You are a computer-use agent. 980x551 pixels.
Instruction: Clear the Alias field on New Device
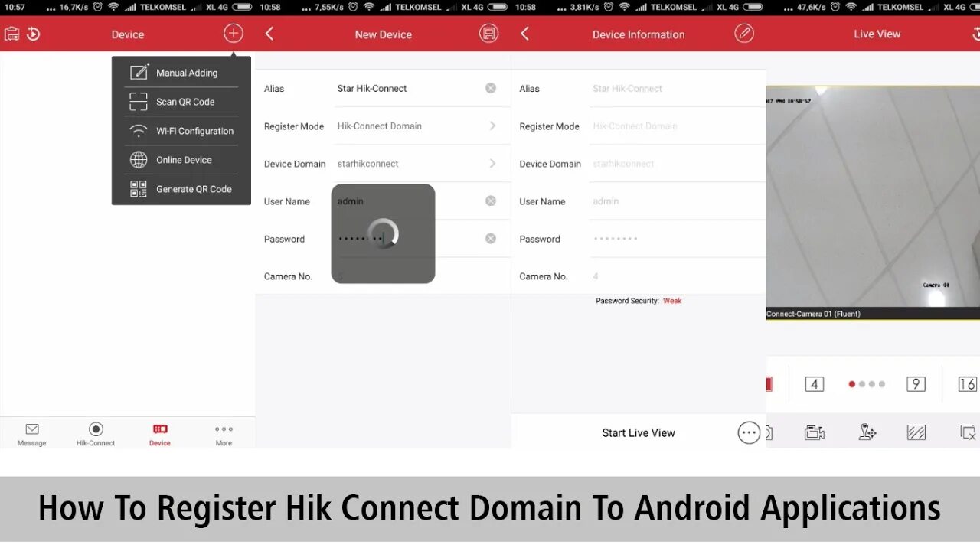click(491, 88)
